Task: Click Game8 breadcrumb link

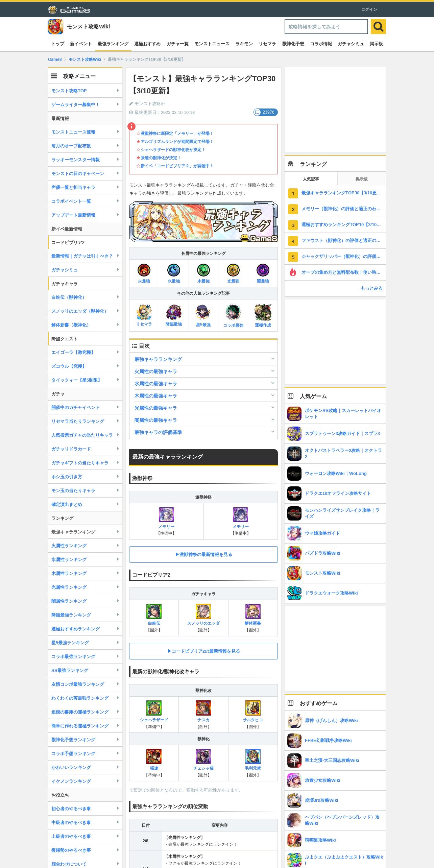Action: click(55, 59)
